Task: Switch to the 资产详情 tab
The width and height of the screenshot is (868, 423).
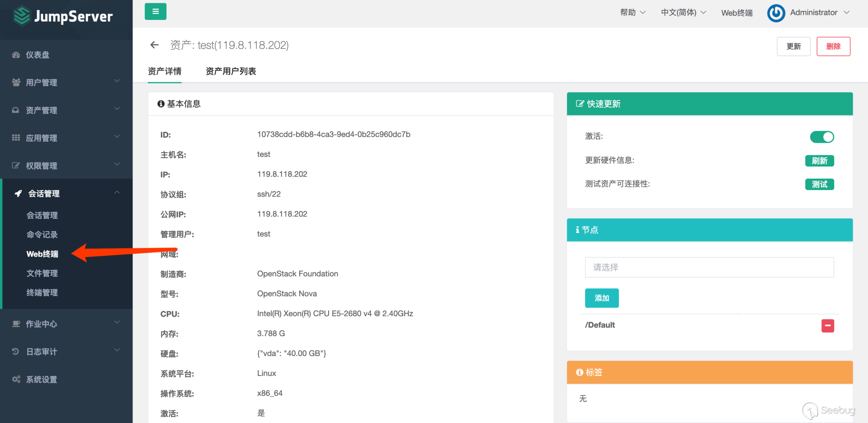Action: point(165,71)
